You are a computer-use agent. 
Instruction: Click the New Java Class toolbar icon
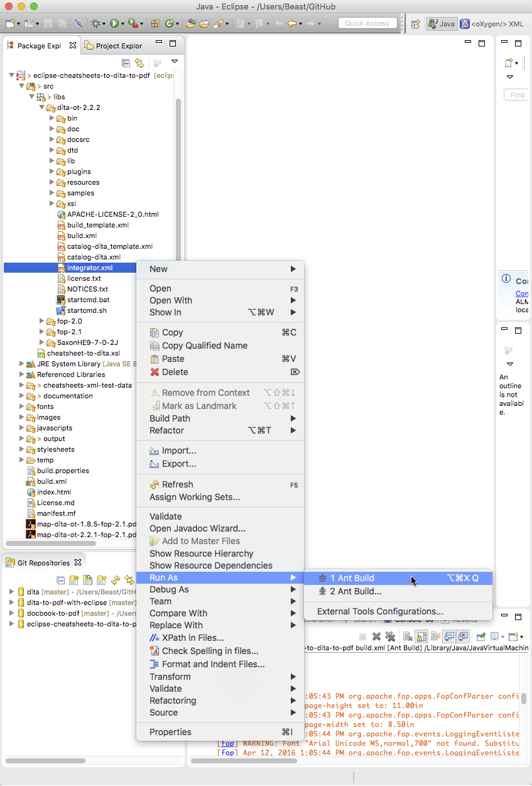[168, 23]
